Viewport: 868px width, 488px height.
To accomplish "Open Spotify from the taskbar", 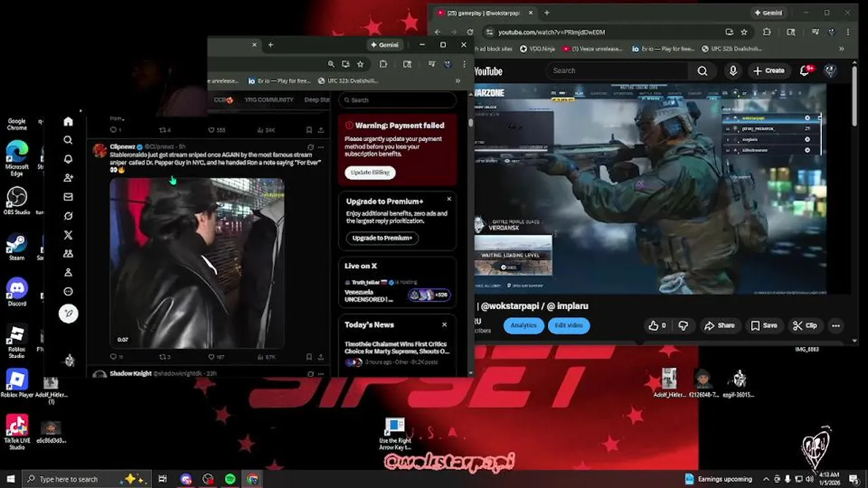I will 230,479.
